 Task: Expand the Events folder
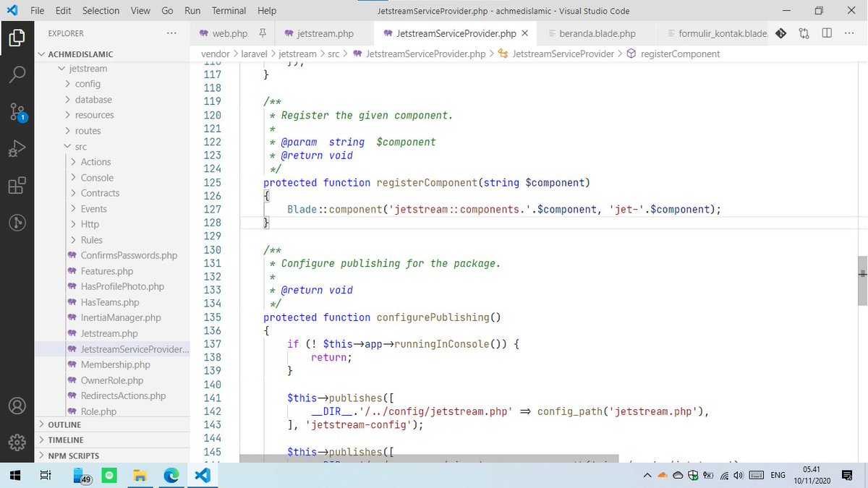coord(74,209)
